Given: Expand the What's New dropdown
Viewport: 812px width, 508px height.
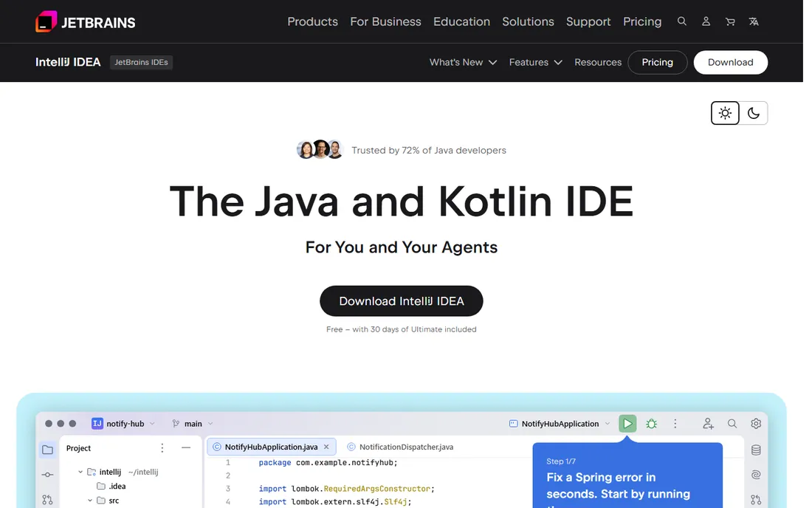Looking at the screenshot, I should point(463,62).
